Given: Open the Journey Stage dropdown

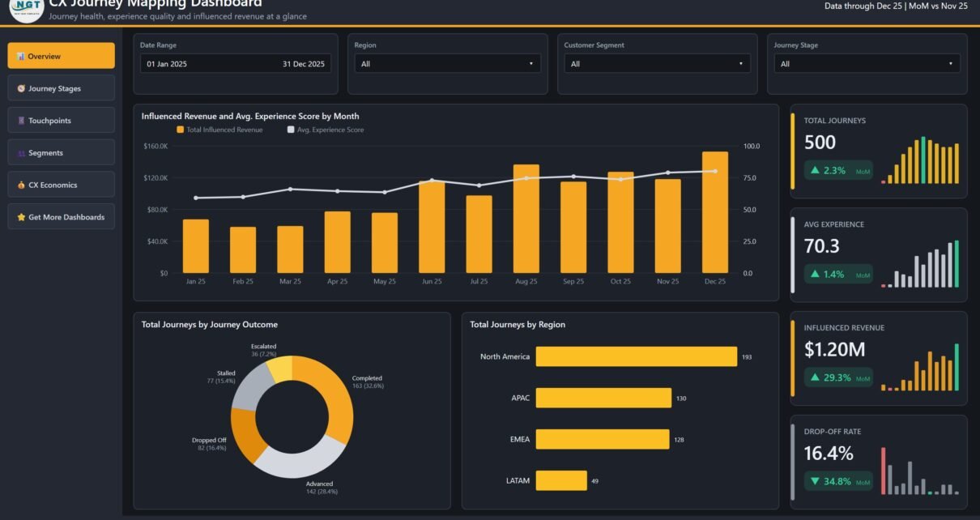Looking at the screenshot, I should [x=867, y=64].
